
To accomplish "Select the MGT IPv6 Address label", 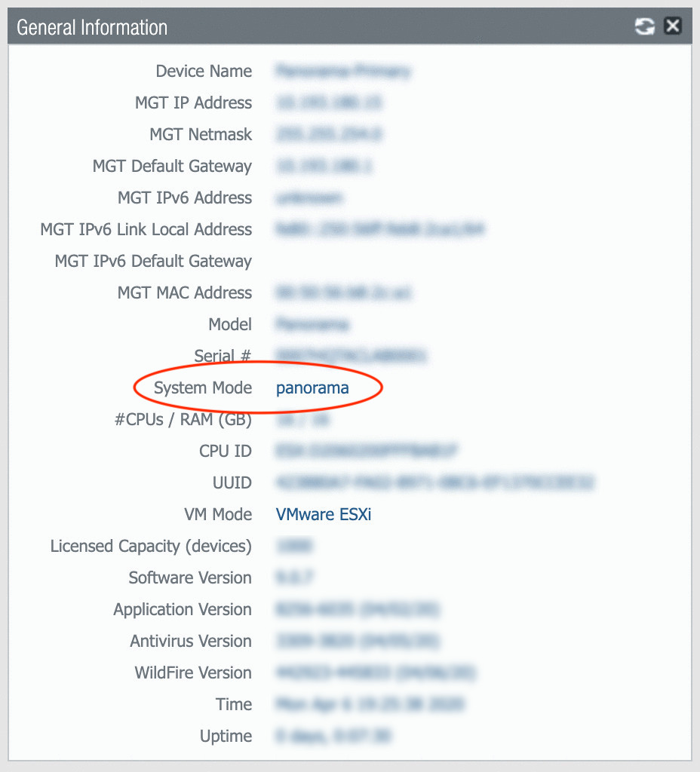I will tap(185, 198).
